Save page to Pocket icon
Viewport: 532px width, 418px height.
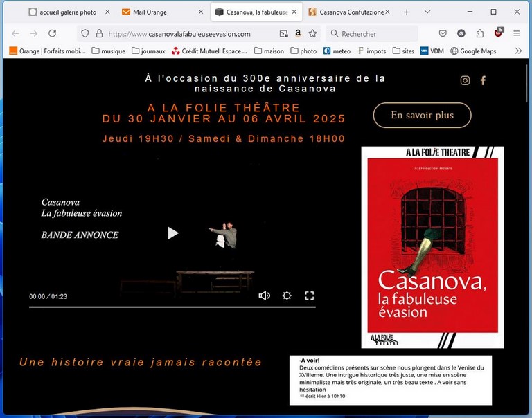coord(443,33)
